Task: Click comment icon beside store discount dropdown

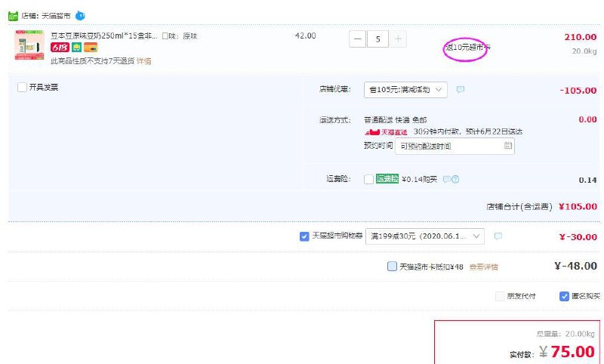Action: point(461,89)
